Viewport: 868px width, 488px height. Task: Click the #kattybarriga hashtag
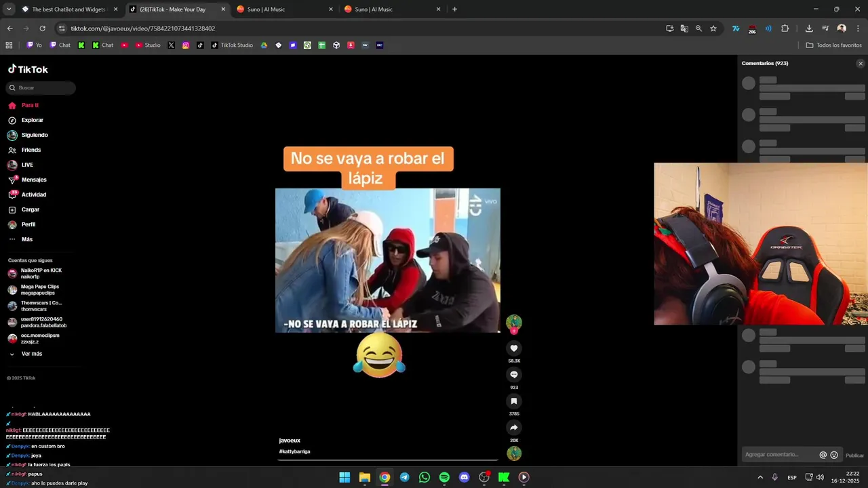[294, 451]
